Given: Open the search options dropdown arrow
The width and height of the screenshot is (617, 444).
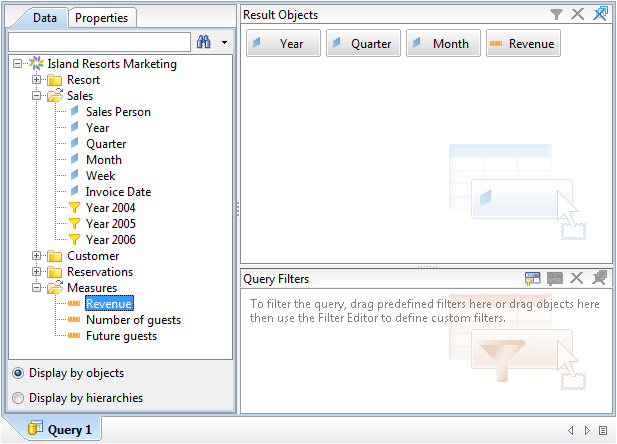Looking at the screenshot, I should tap(224, 42).
